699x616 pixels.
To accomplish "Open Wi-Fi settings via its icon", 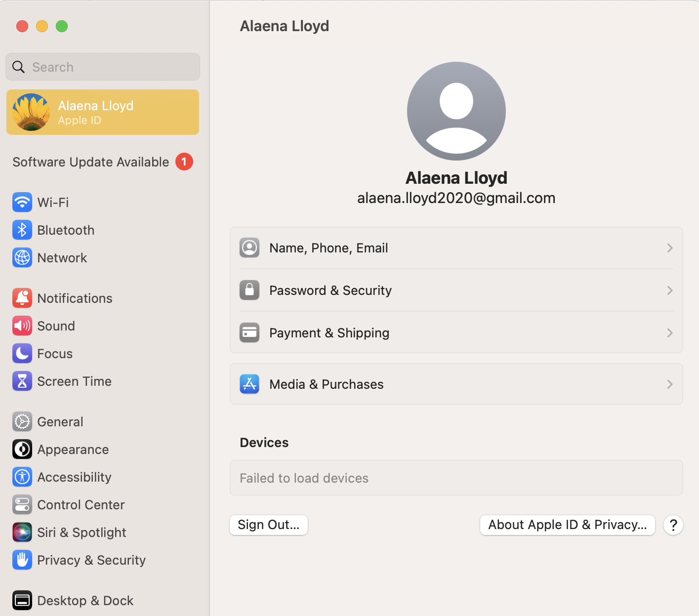I will point(22,203).
